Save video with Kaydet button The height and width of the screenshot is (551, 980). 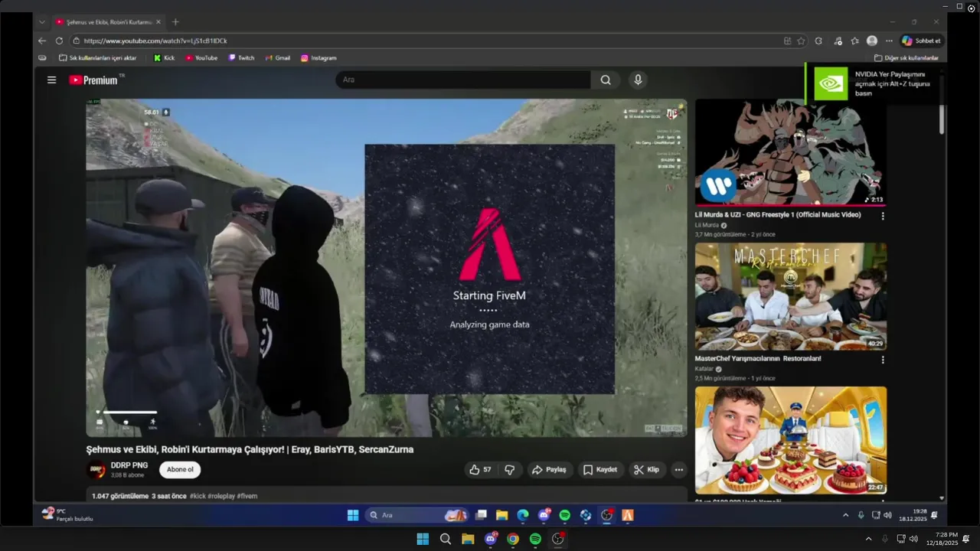(x=600, y=470)
